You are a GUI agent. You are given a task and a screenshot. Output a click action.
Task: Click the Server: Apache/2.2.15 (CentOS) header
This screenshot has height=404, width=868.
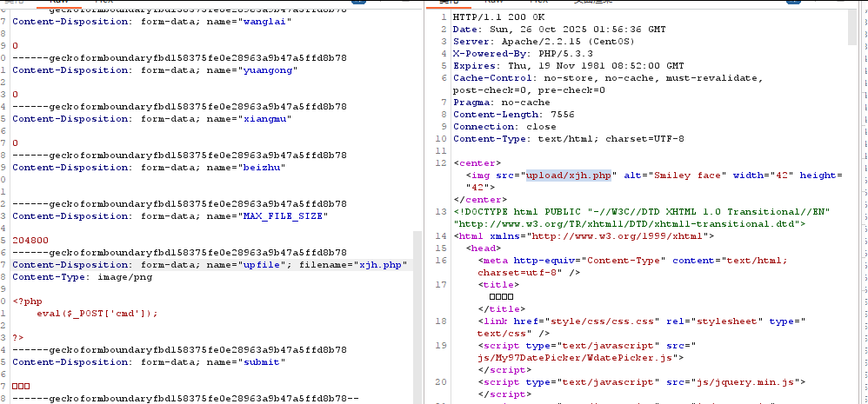click(544, 42)
